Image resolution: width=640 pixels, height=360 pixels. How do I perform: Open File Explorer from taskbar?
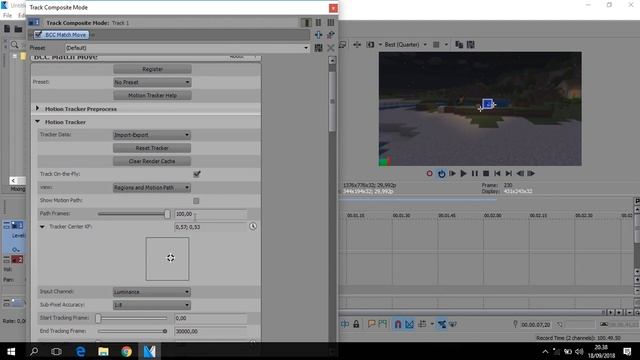tap(103, 351)
